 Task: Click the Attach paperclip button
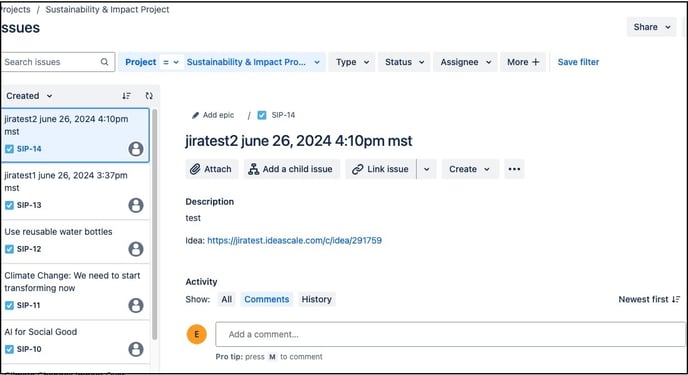tap(195, 169)
